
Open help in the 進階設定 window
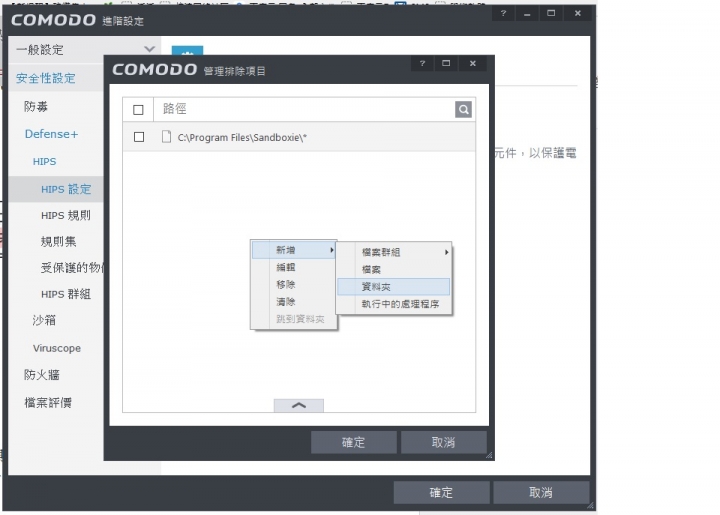(503, 13)
